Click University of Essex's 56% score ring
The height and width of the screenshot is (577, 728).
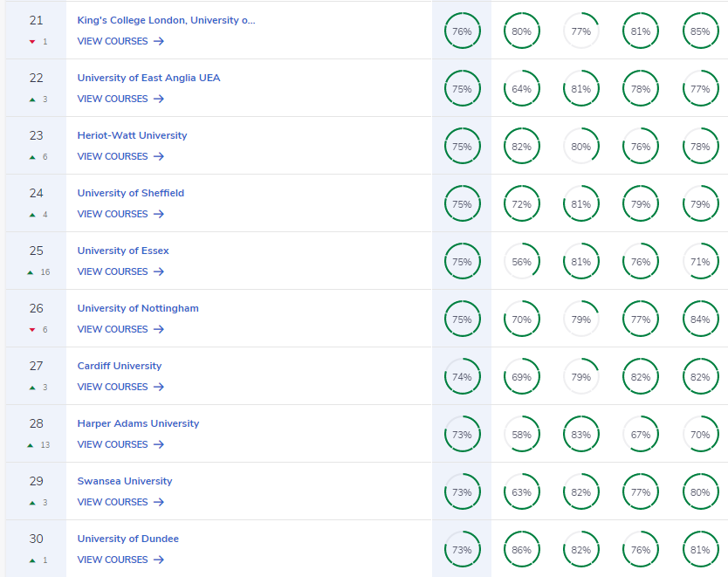pos(522,261)
